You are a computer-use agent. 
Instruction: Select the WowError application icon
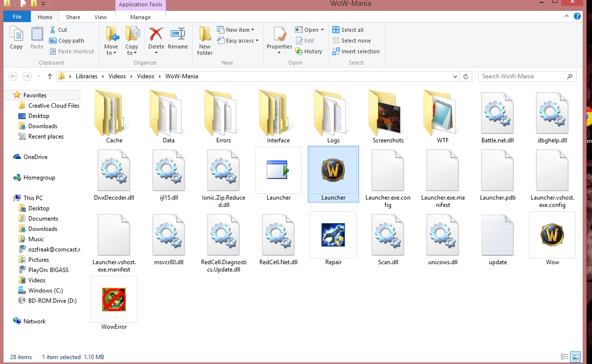point(114,300)
